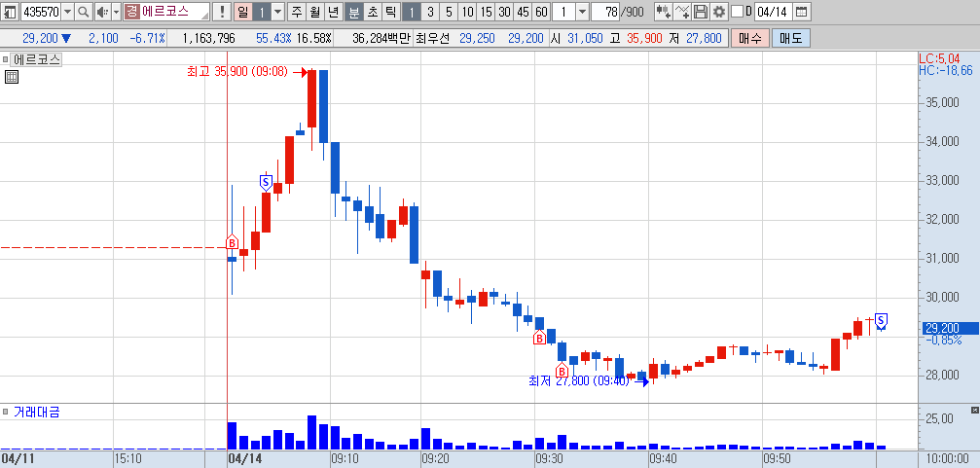This screenshot has height=468, width=980.
Task: Click the 최우선 quote label
Action: point(432,39)
